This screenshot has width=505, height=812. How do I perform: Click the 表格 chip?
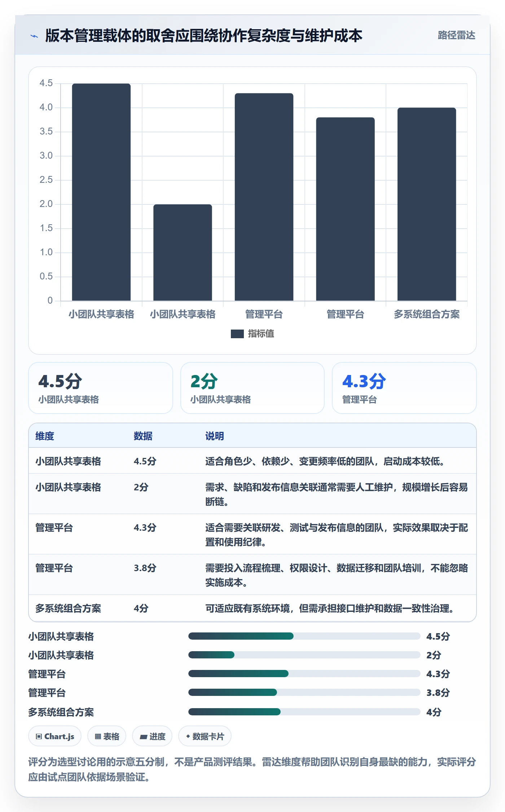(107, 736)
